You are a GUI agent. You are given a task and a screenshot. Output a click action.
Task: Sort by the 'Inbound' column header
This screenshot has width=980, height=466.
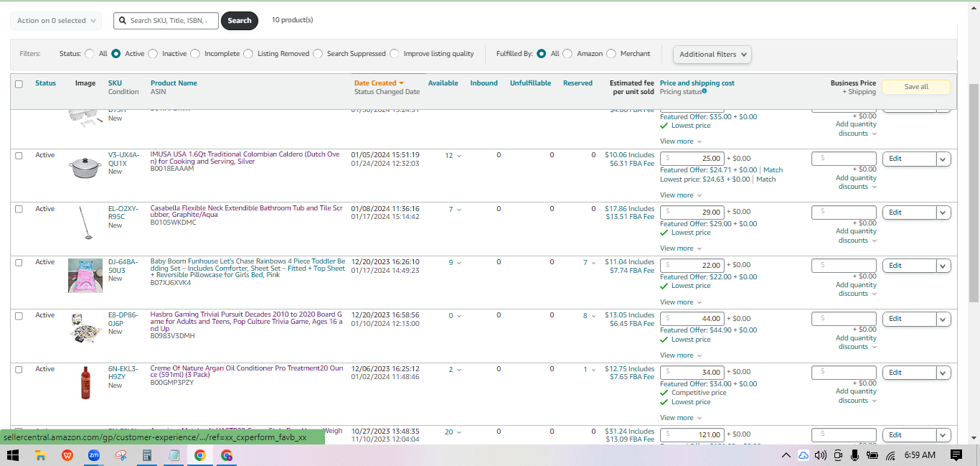[484, 83]
